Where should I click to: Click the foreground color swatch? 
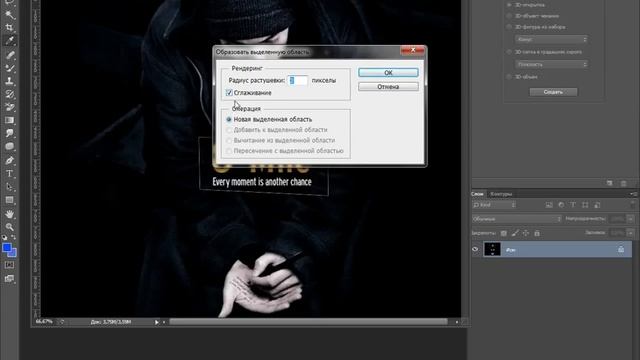(7, 248)
